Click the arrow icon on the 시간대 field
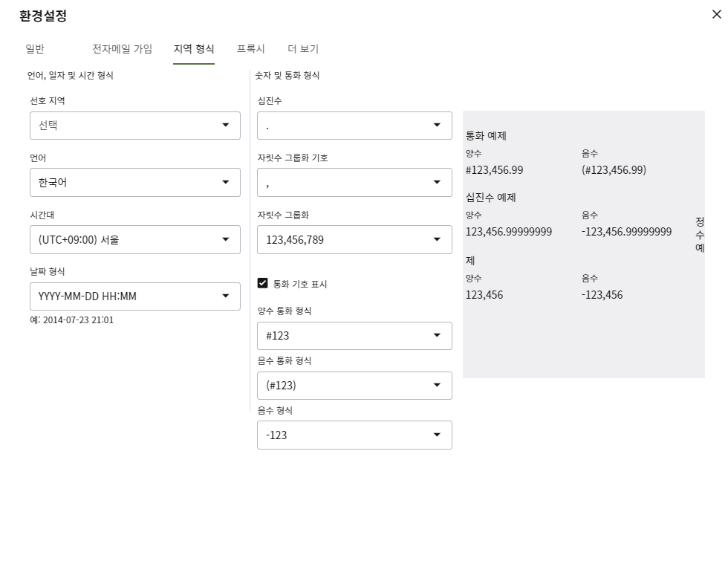This screenshot has height=587, width=728. (x=226, y=240)
